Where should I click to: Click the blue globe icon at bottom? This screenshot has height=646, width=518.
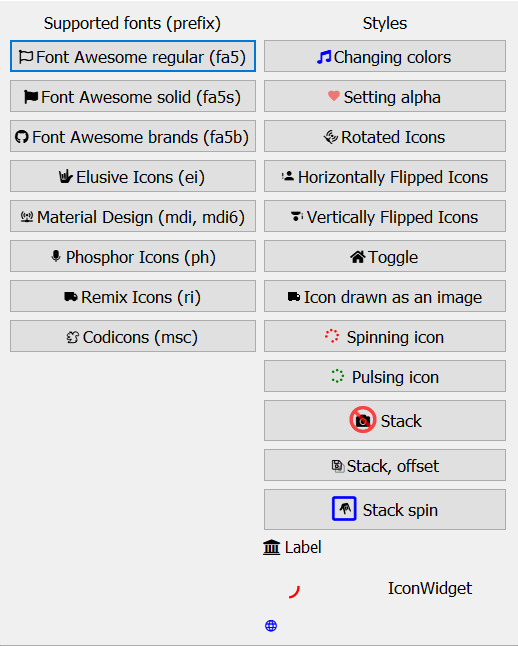(271, 626)
